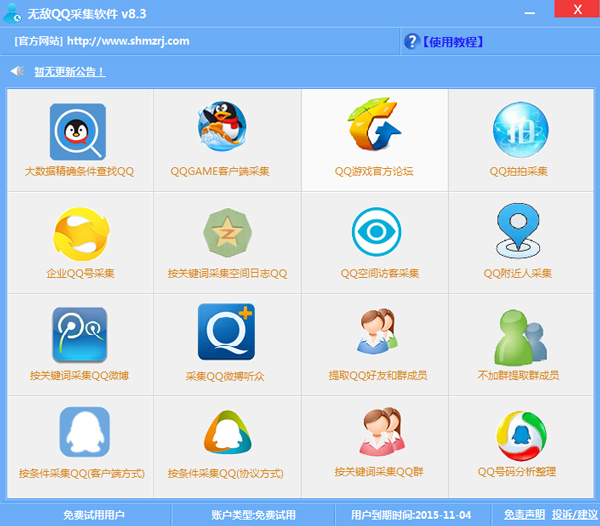Click the 按关键词采集QQ群 label
The width and height of the screenshot is (600, 526).
(379, 472)
